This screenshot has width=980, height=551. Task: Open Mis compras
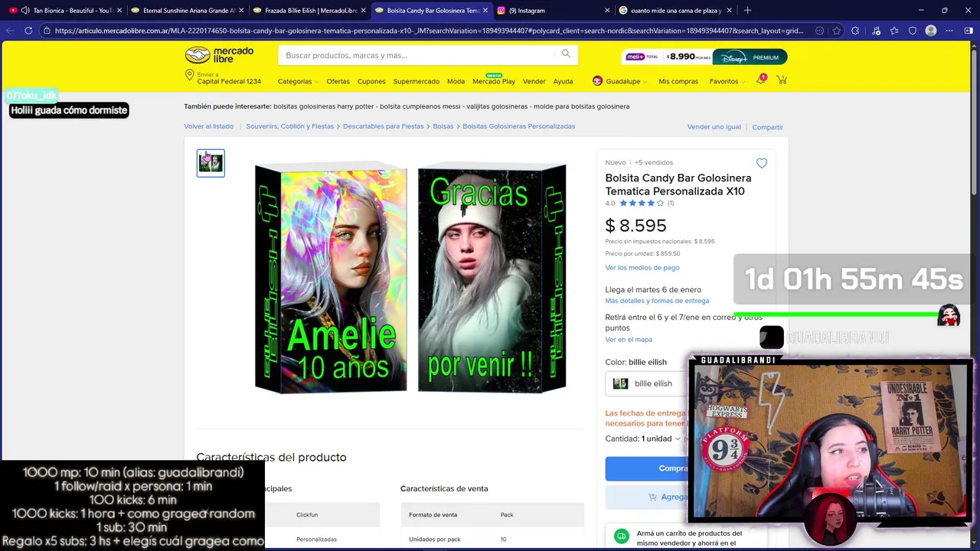tap(678, 81)
